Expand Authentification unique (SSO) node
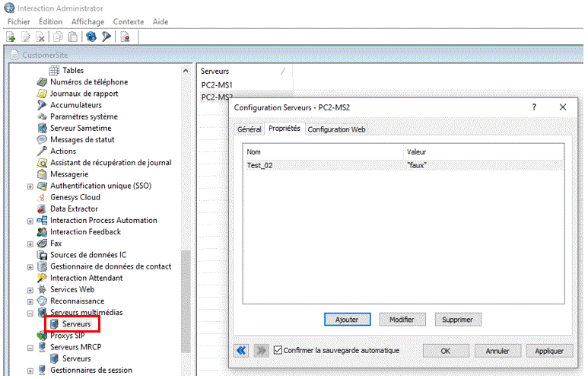This screenshot has width=588, height=379. pos(30,186)
